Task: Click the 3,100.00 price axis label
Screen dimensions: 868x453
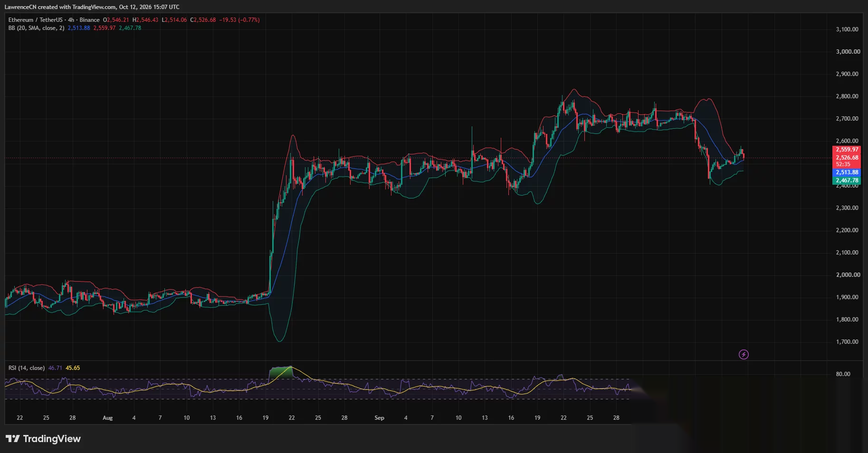Action: click(847, 29)
